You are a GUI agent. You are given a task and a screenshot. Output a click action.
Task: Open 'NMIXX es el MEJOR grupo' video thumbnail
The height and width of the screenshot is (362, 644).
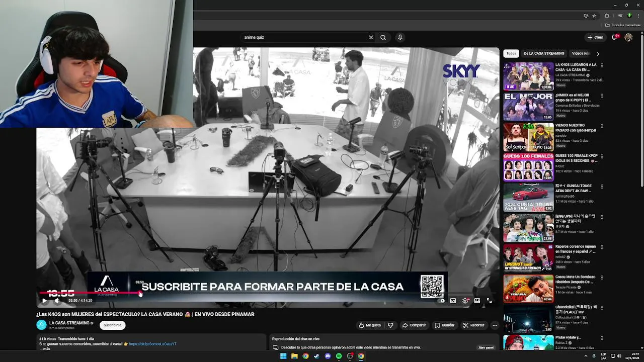[x=528, y=107]
